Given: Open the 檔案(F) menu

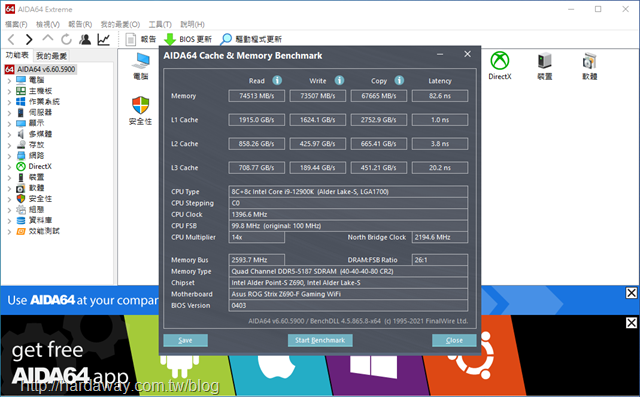Looking at the screenshot, I should (16, 24).
